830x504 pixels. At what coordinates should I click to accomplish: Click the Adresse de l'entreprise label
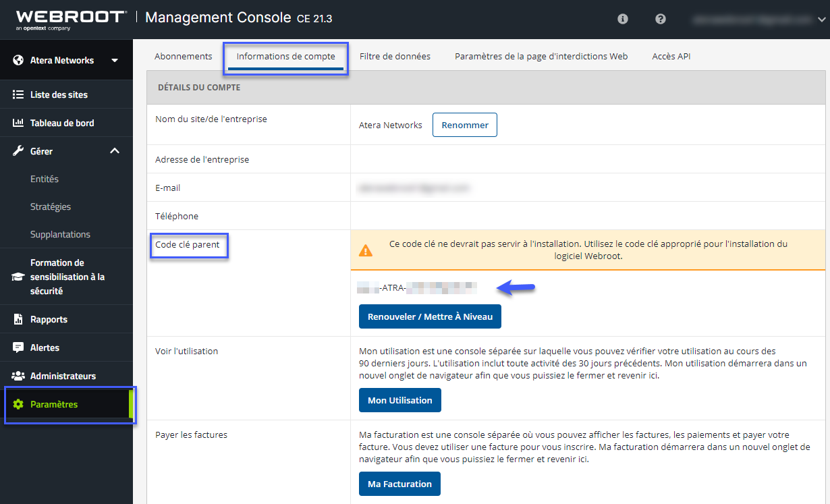pos(202,159)
